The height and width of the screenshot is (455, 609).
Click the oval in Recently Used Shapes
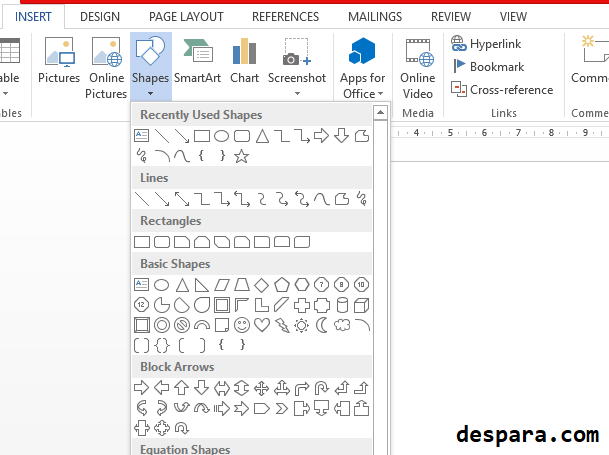coord(221,136)
